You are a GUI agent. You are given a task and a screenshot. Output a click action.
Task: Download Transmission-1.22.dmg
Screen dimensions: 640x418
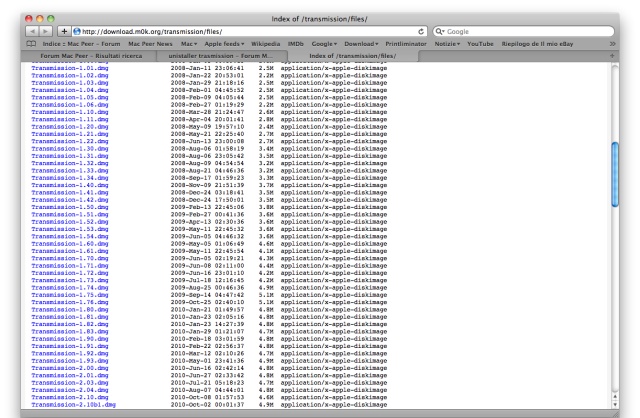(70, 141)
